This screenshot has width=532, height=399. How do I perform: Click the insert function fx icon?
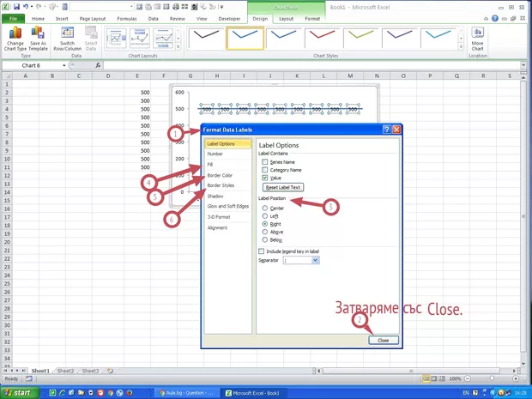99,65
